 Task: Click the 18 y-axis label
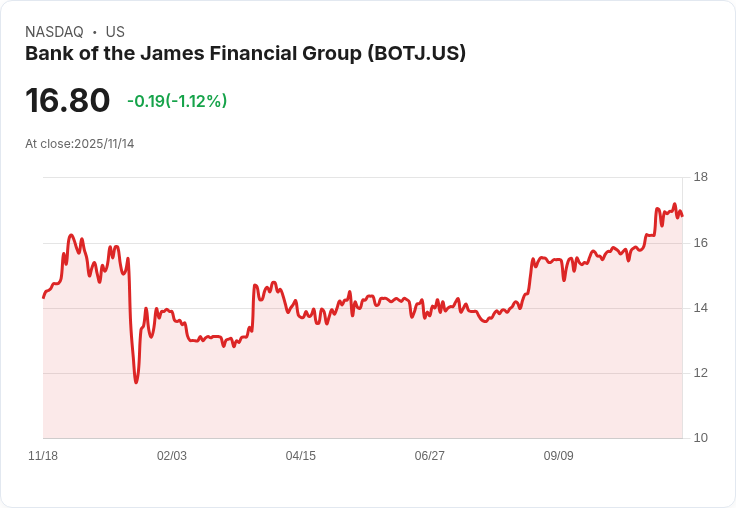[700, 177]
